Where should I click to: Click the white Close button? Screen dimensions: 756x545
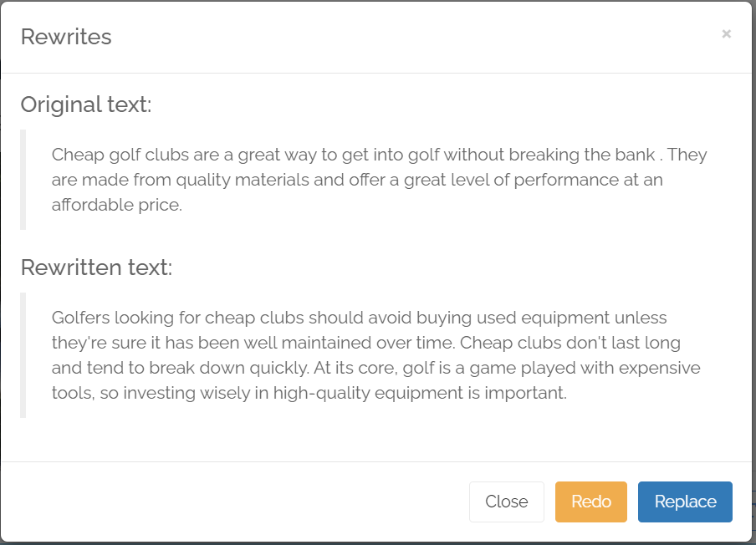507,502
